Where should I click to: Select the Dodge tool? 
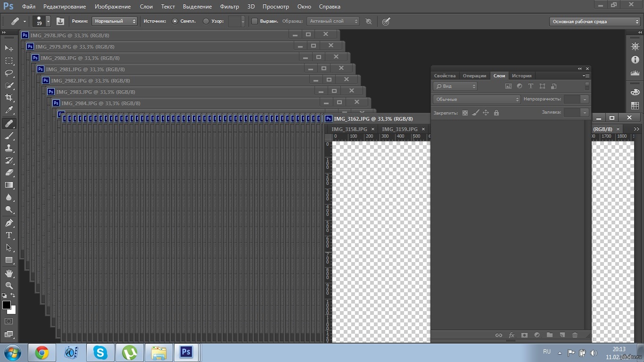(9, 210)
